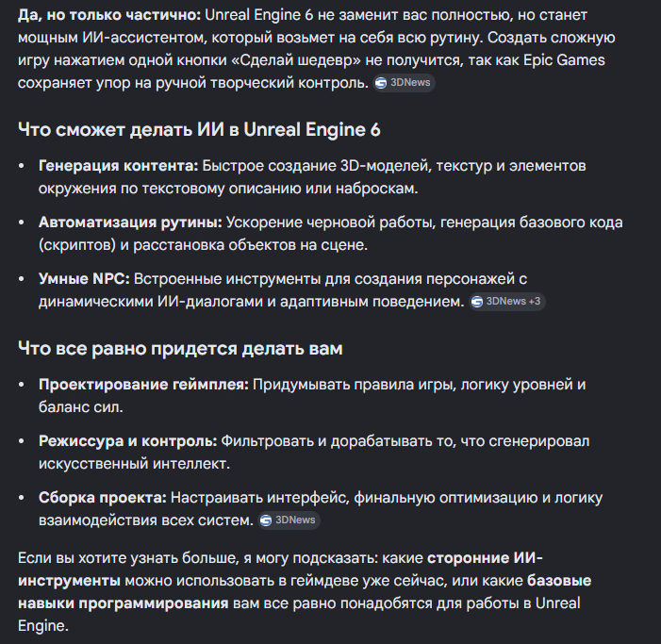661x644 pixels.
Task: Click the 3DNews logo icon in the first paragraph
Action: pos(381,83)
